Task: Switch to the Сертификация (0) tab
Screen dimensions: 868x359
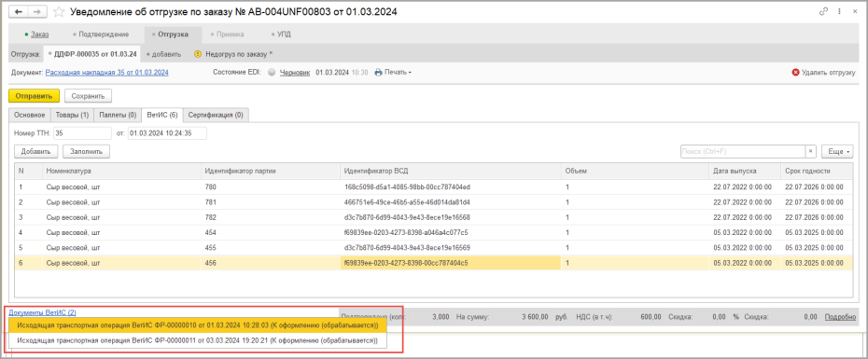Action: coord(216,115)
